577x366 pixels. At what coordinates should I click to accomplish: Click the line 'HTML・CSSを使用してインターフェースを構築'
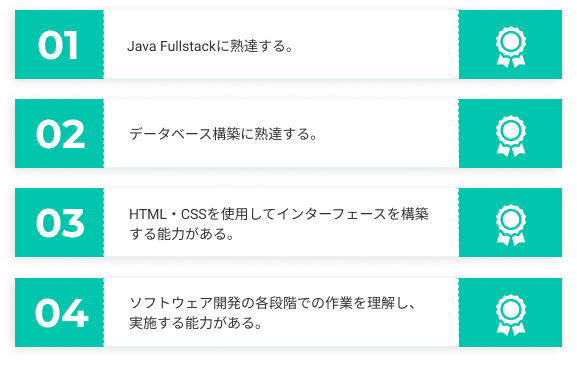(x=279, y=214)
